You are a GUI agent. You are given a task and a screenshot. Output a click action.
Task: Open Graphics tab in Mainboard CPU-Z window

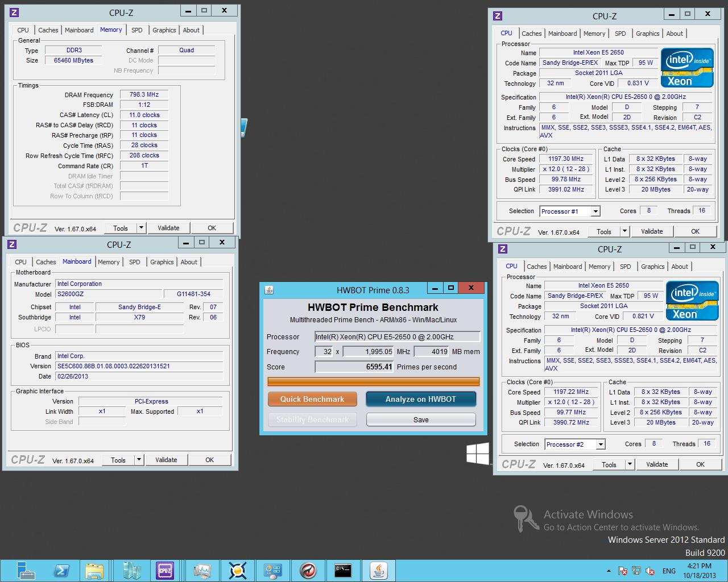(162, 262)
